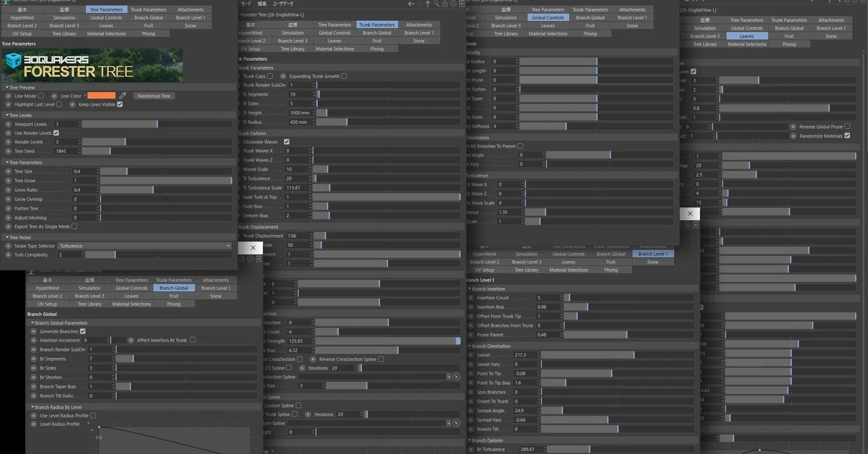Click search magnifier in Trunk Parameters window header
The image size is (868, 454).
pyautogui.click(x=436, y=4)
